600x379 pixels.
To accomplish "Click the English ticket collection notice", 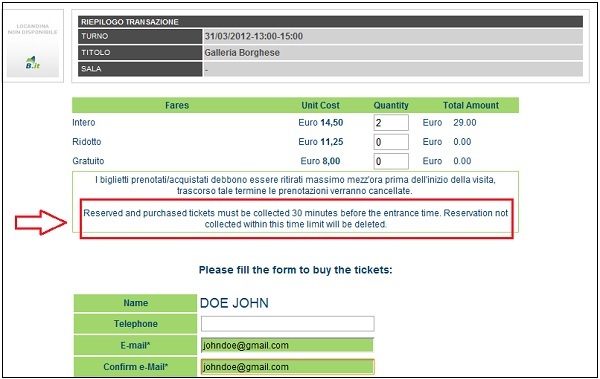I will (x=295, y=219).
